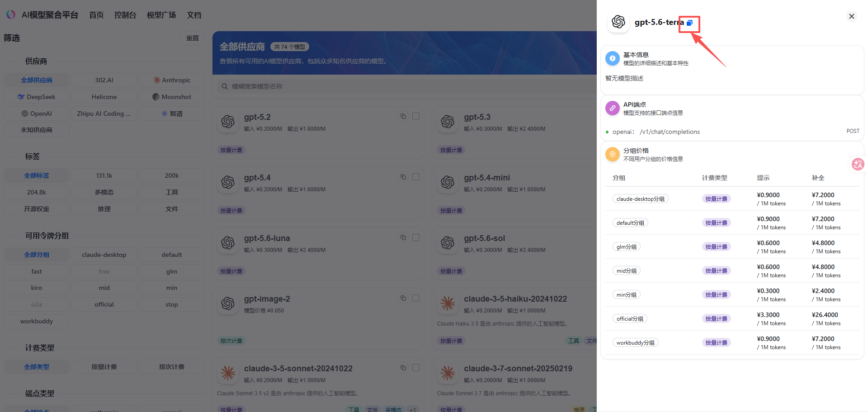Copy the gpt-5.4 model name

403,177
